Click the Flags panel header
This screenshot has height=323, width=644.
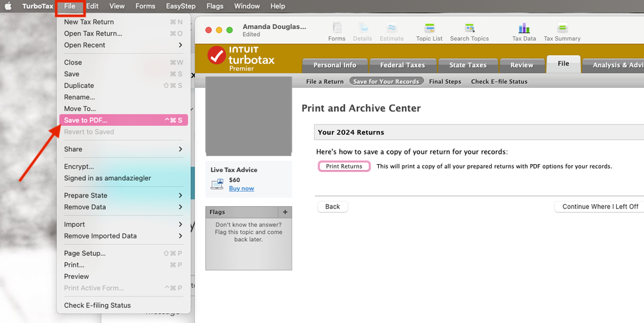click(242, 212)
